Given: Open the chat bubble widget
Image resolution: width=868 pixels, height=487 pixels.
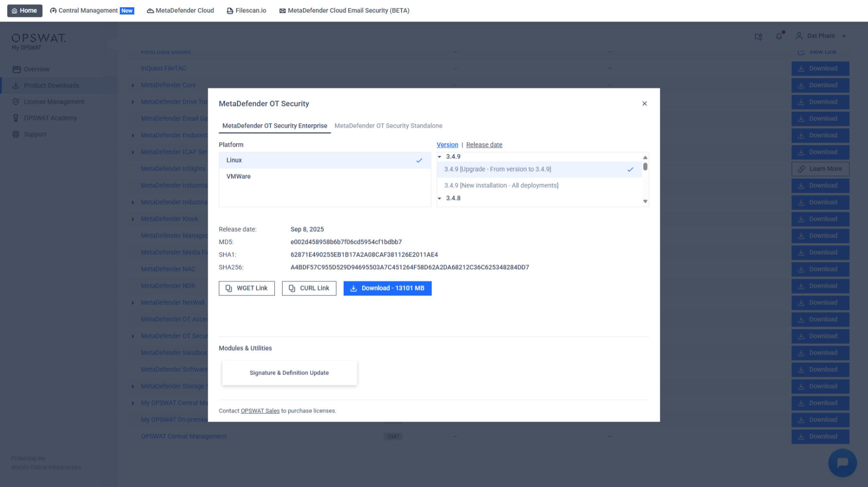Looking at the screenshot, I should pos(842,463).
